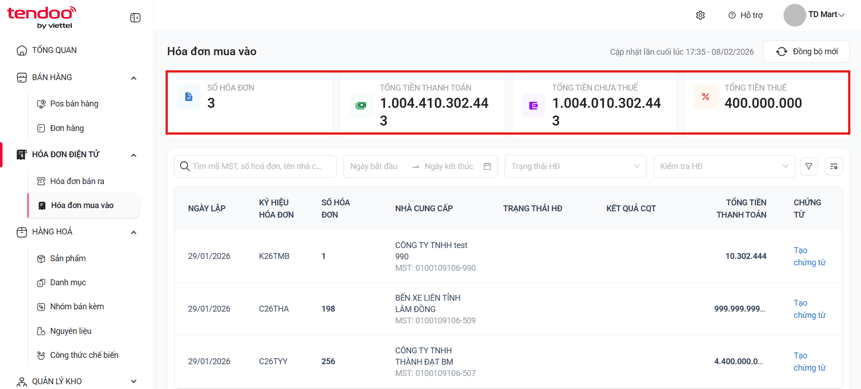
Task: Click Tạo chứng từ for invoice 256
Action: (810, 362)
